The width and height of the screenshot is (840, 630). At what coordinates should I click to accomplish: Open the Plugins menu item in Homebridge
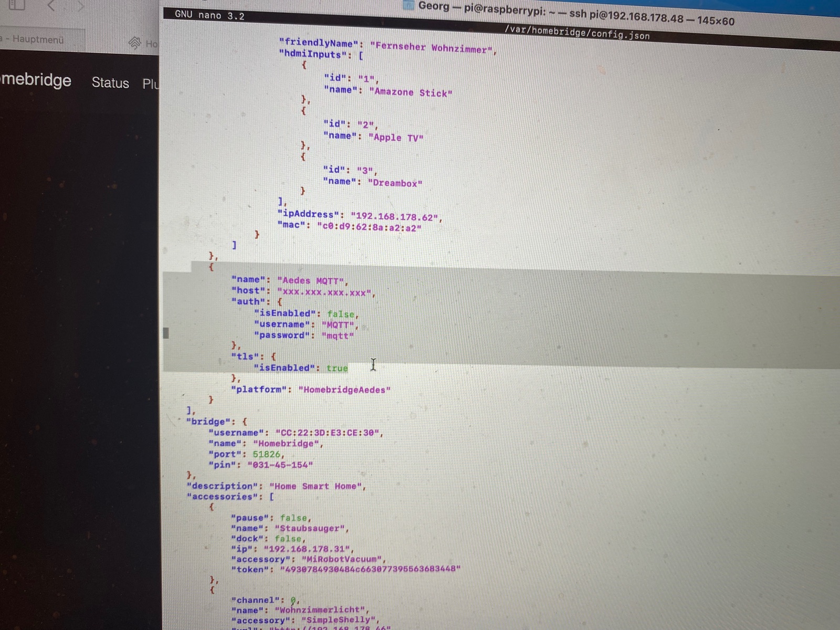[151, 84]
